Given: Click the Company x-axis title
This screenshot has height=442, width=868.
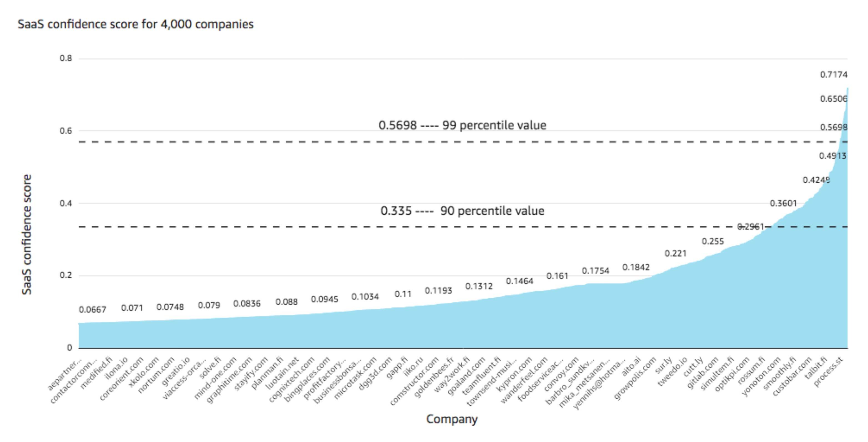Looking at the screenshot, I should point(451,419).
